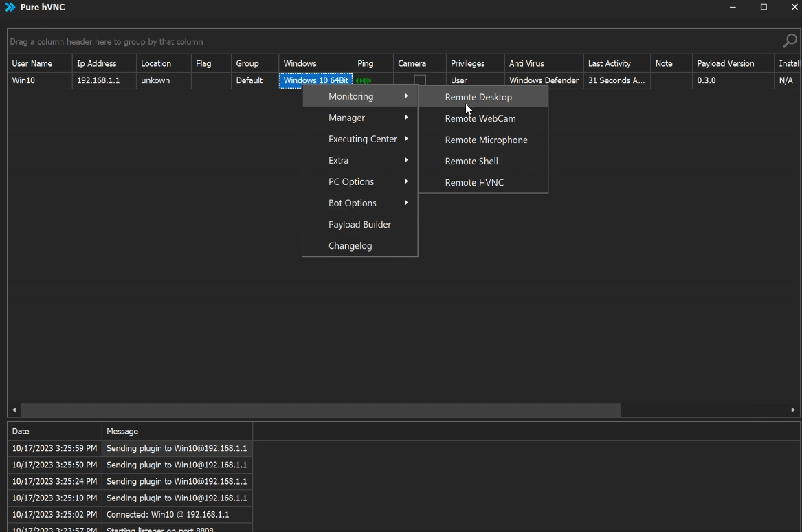Open the Monitoring menu label

click(351, 96)
